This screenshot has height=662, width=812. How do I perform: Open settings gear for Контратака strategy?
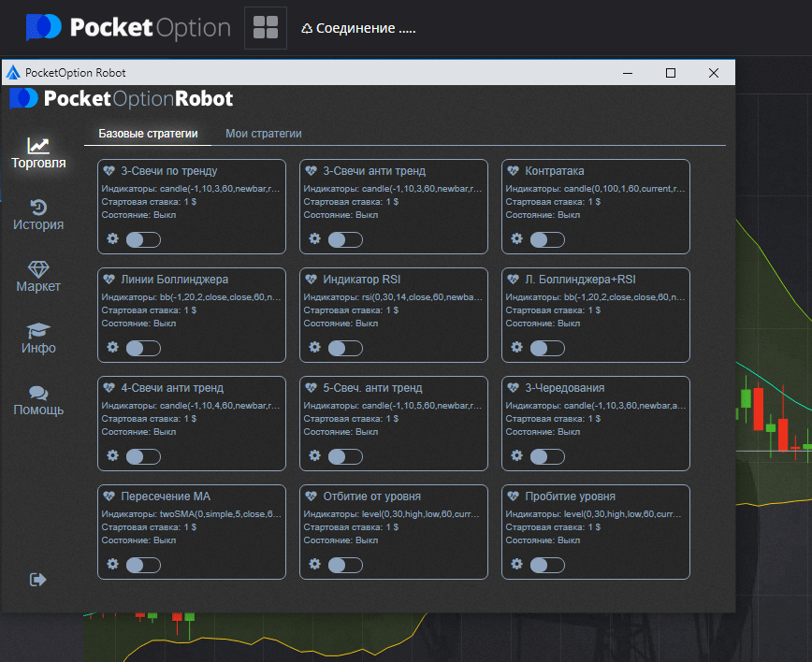click(517, 239)
